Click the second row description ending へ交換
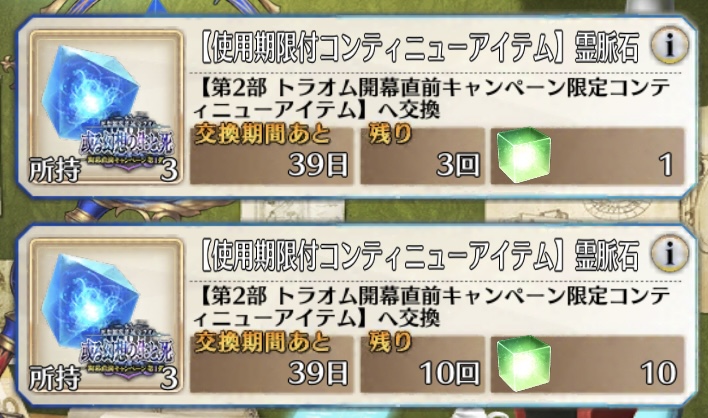This screenshot has width=708, height=418. [431, 307]
